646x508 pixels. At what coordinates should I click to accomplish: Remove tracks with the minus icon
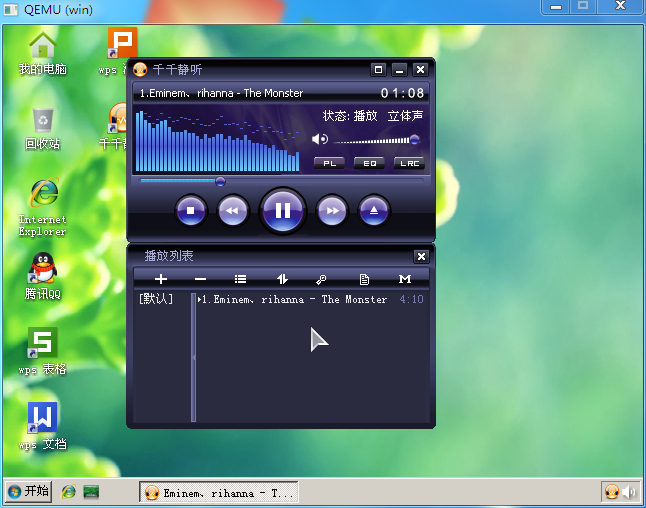coord(200,279)
